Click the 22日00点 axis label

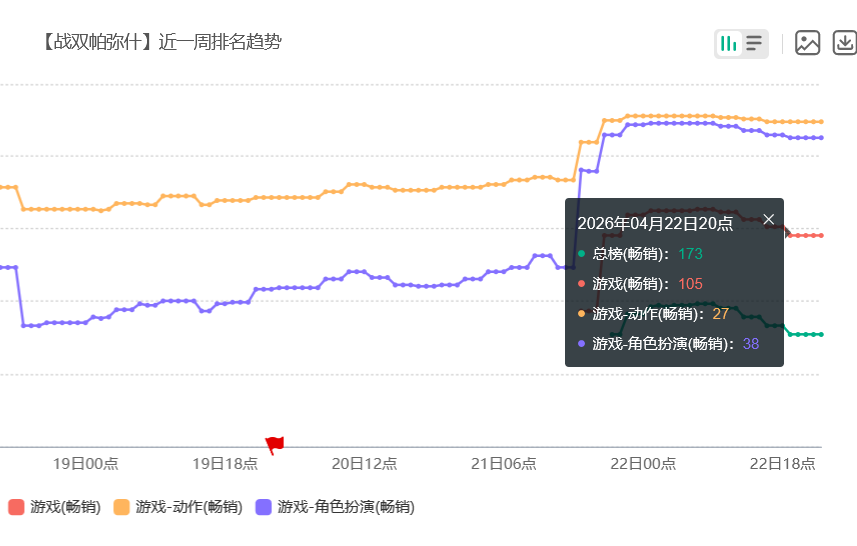click(x=643, y=464)
